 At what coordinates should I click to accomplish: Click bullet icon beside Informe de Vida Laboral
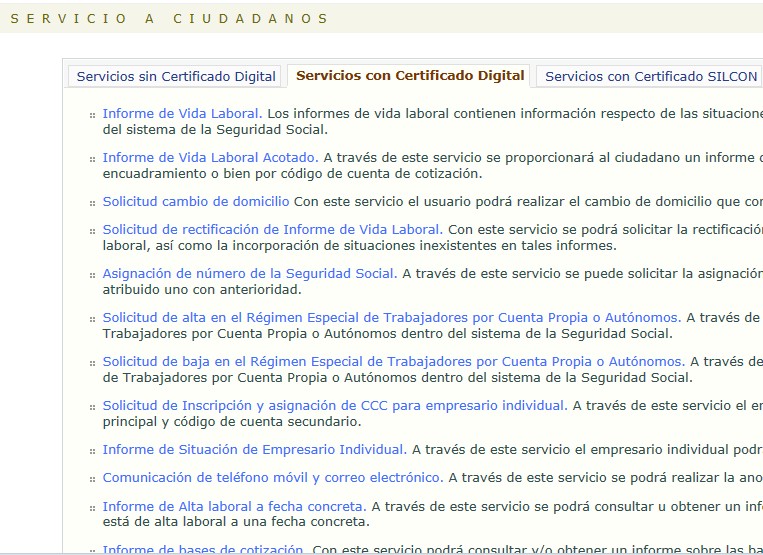(93, 116)
